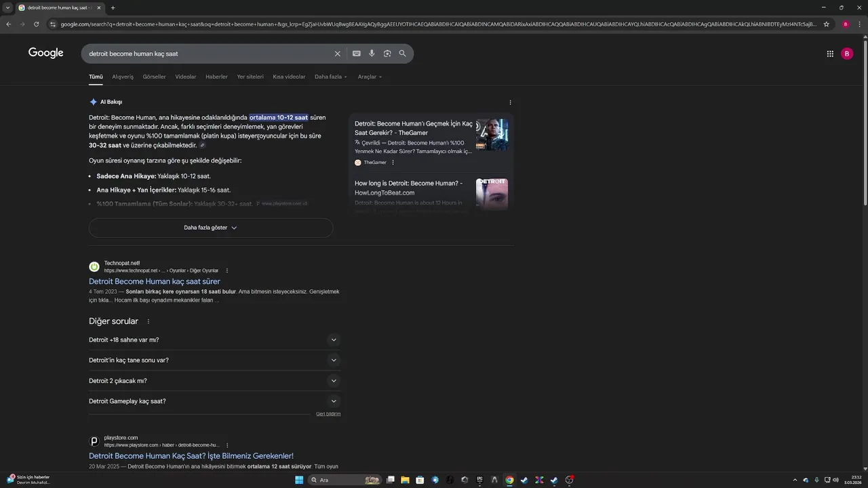Open TheGamer "Geçmek İçin Kaç Saat Gerekir" article

pos(414,128)
